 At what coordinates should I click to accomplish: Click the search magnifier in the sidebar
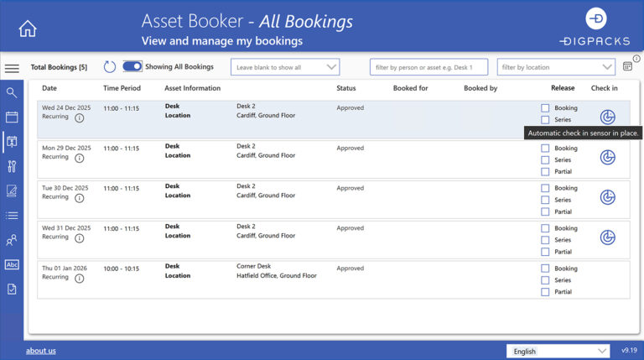[12, 93]
